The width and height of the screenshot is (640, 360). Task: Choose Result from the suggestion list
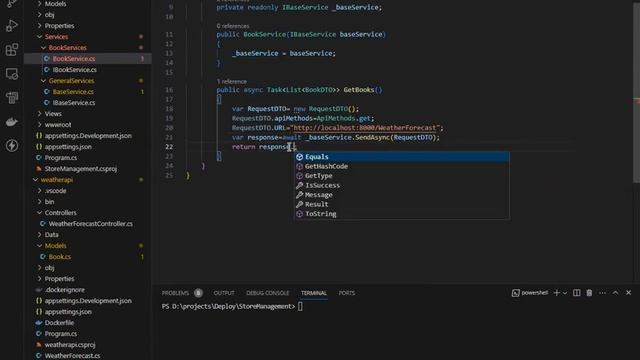click(402, 204)
